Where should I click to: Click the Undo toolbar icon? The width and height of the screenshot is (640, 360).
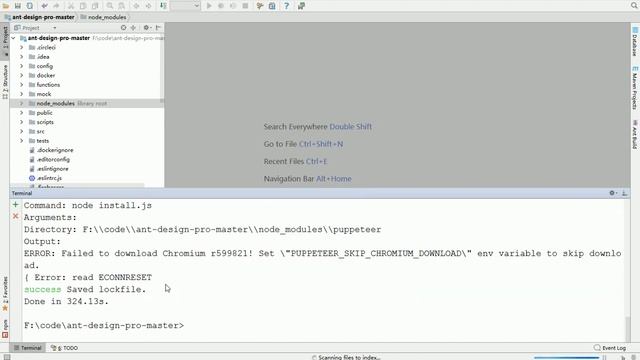[x=44, y=6]
